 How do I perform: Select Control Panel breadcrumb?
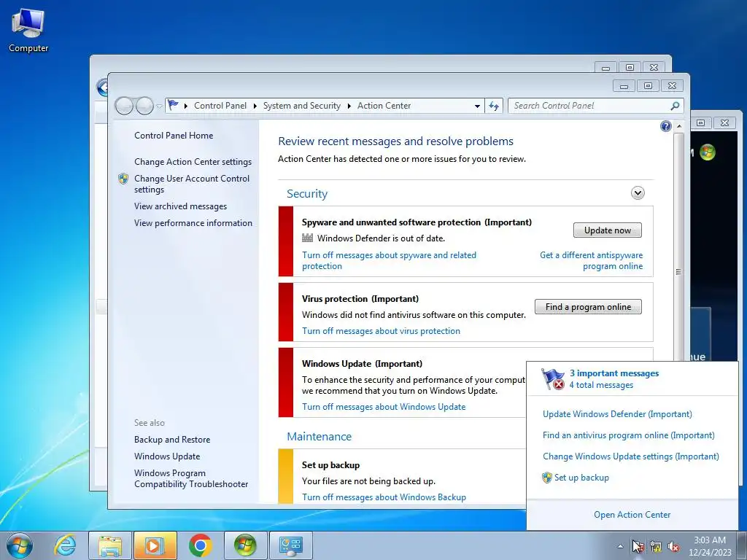(220, 106)
